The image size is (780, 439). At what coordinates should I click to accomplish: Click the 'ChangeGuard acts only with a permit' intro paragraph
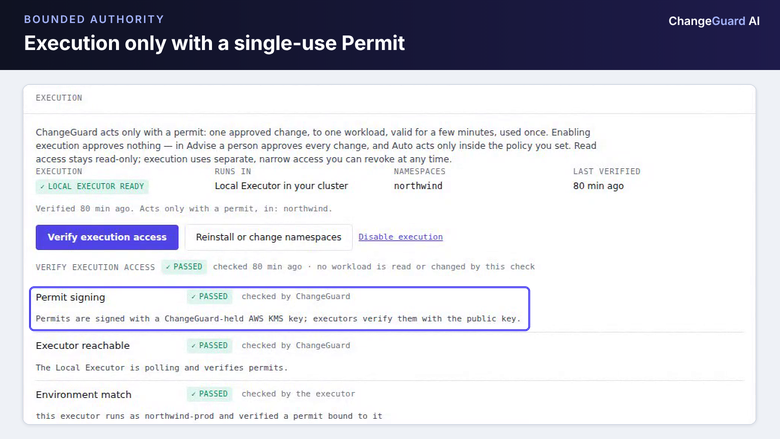click(316, 146)
